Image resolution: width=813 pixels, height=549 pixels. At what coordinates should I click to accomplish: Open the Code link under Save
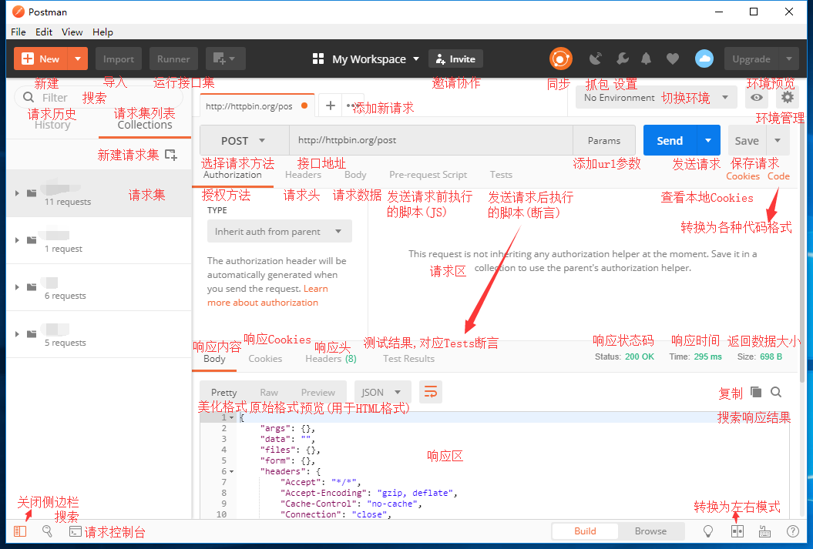(x=778, y=176)
